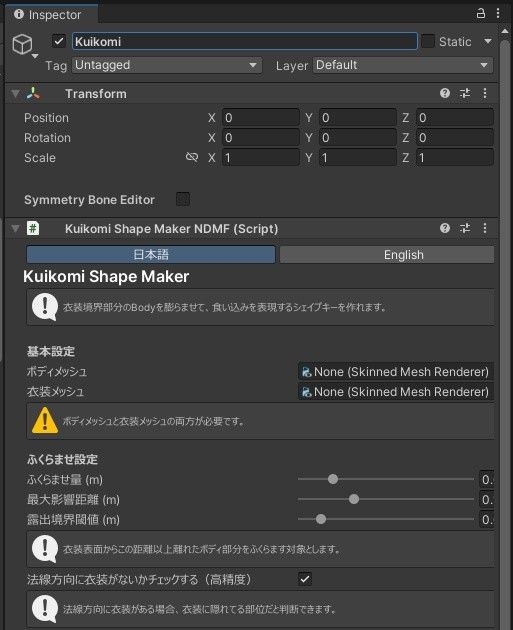Screen dimensions: 513x630
Task: Click the Rotation Z field
Action: 455,138
